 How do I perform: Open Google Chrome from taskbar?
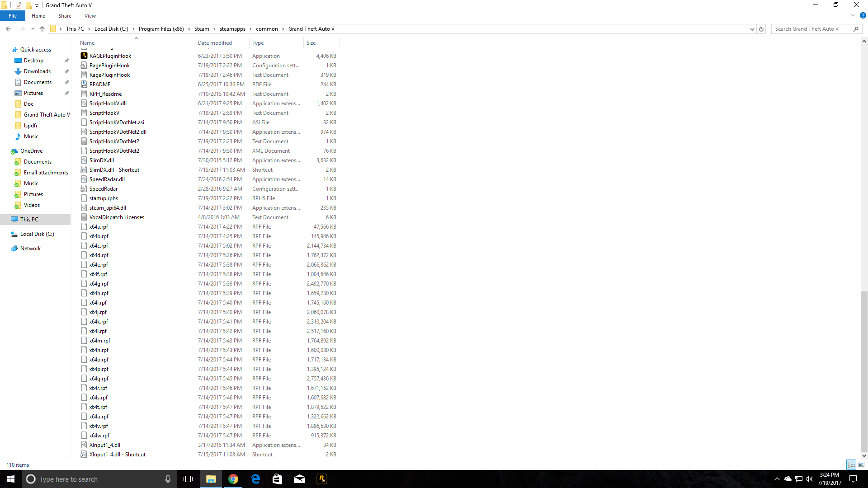click(233, 479)
